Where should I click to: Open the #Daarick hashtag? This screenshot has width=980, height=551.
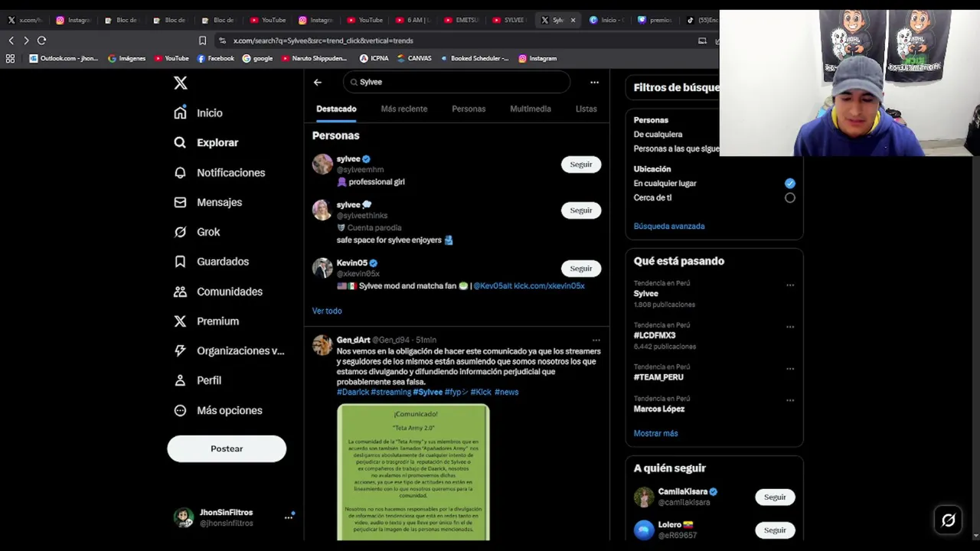(x=353, y=392)
